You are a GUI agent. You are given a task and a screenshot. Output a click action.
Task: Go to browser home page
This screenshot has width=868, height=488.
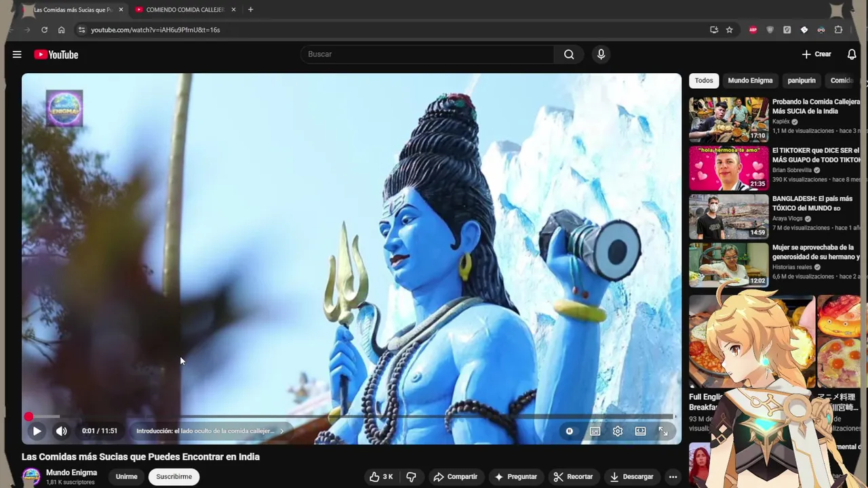[61, 30]
